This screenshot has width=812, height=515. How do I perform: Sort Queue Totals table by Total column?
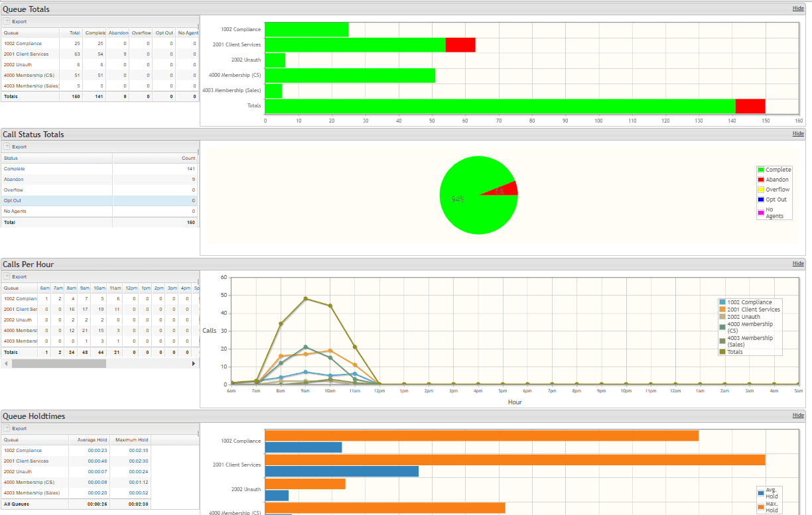tap(72, 32)
